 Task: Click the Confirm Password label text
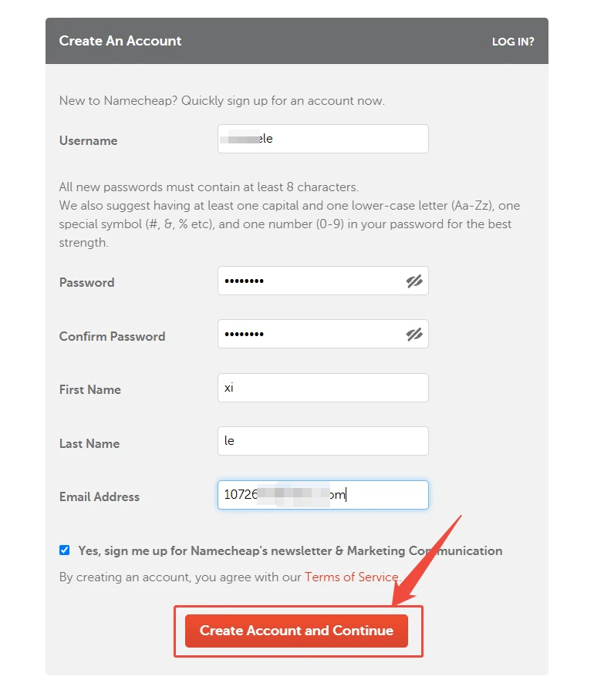112,336
